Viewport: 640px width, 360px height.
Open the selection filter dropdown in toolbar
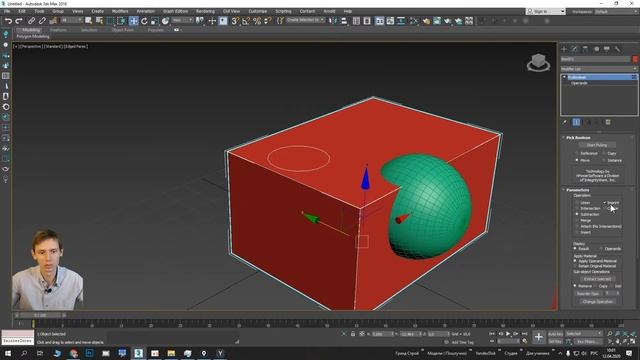[x=71, y=20]
